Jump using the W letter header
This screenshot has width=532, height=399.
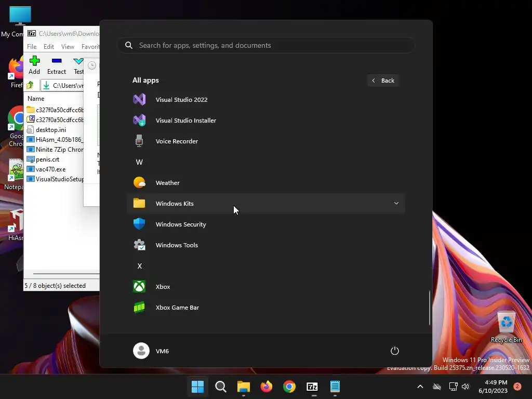click(x=139, y=162)
